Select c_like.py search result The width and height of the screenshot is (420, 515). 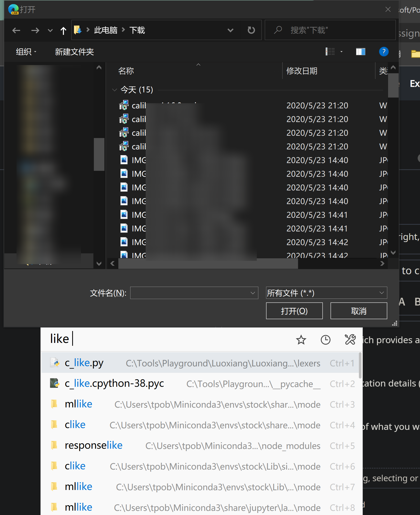tap(200, 363)
